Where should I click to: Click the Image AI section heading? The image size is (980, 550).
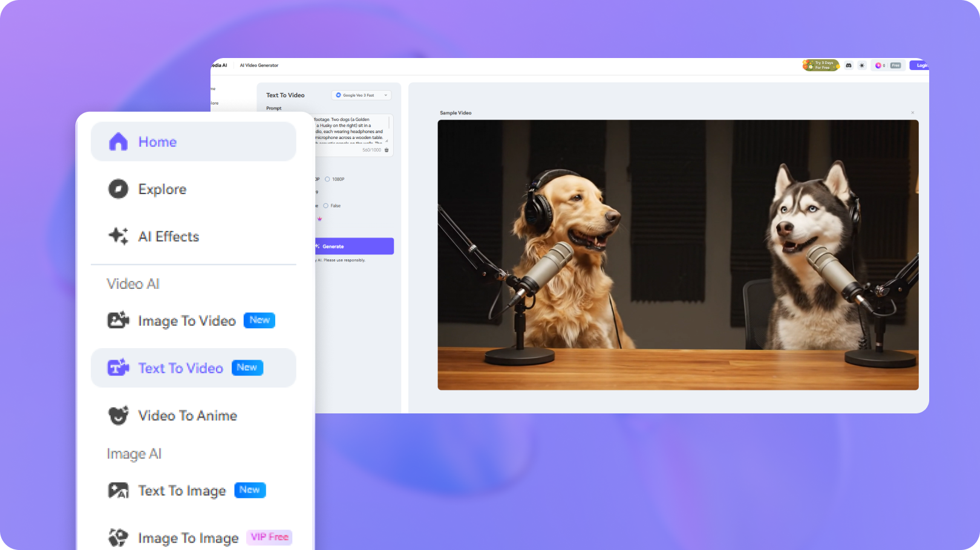coord(134,454)
